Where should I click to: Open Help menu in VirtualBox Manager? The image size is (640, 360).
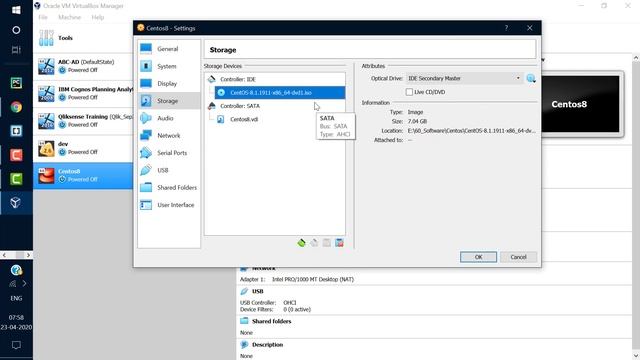coord(98,17)
